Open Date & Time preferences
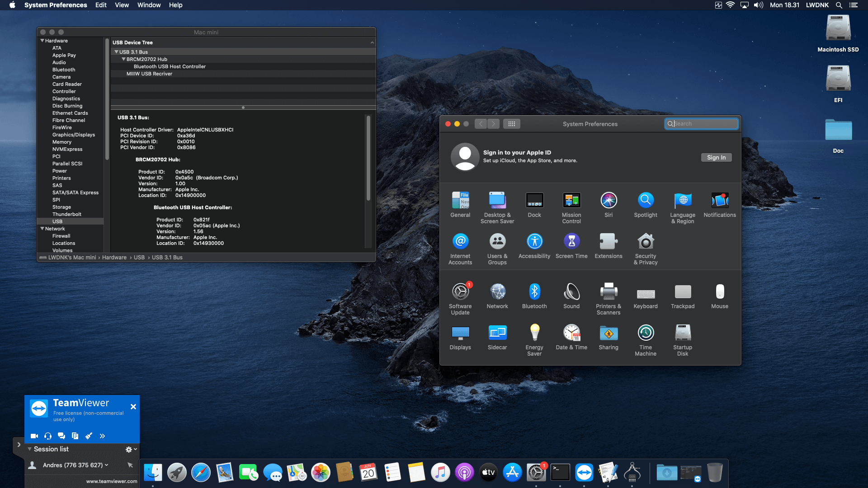This screenshot has width=868, height=488. 571,337
